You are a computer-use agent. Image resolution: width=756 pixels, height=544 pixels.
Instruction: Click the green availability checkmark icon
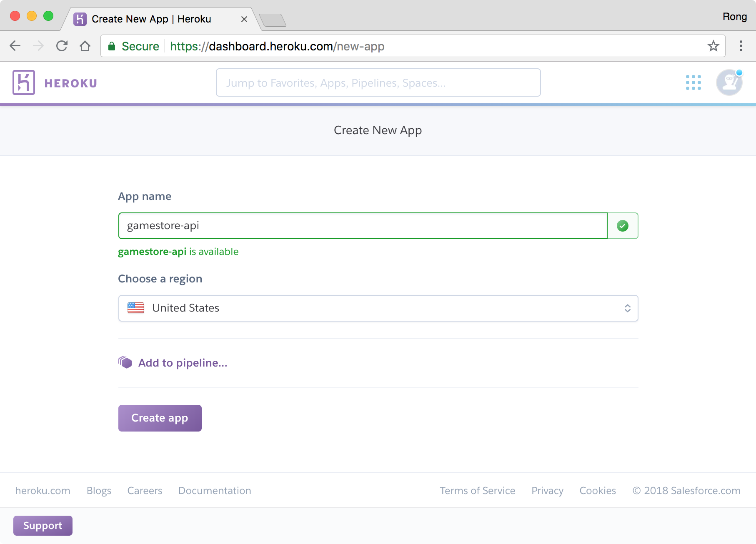[x=623, y=226]
